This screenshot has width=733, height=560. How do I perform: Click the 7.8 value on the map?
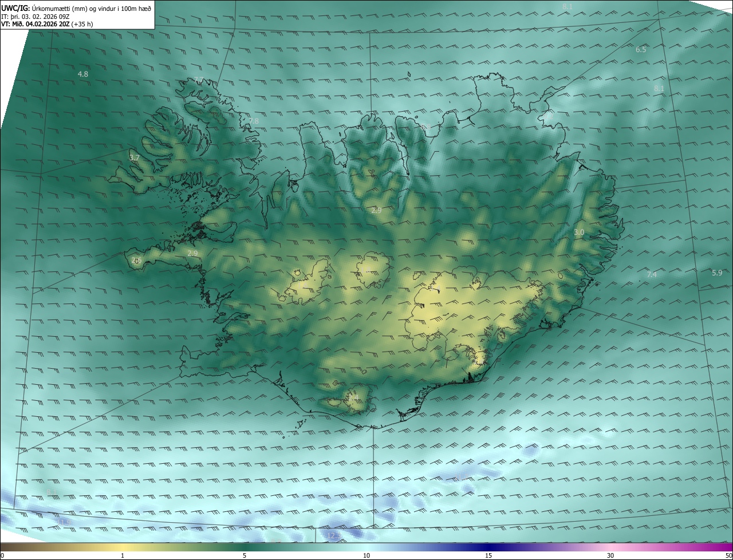pyautogui.click(x=254, y=121)
